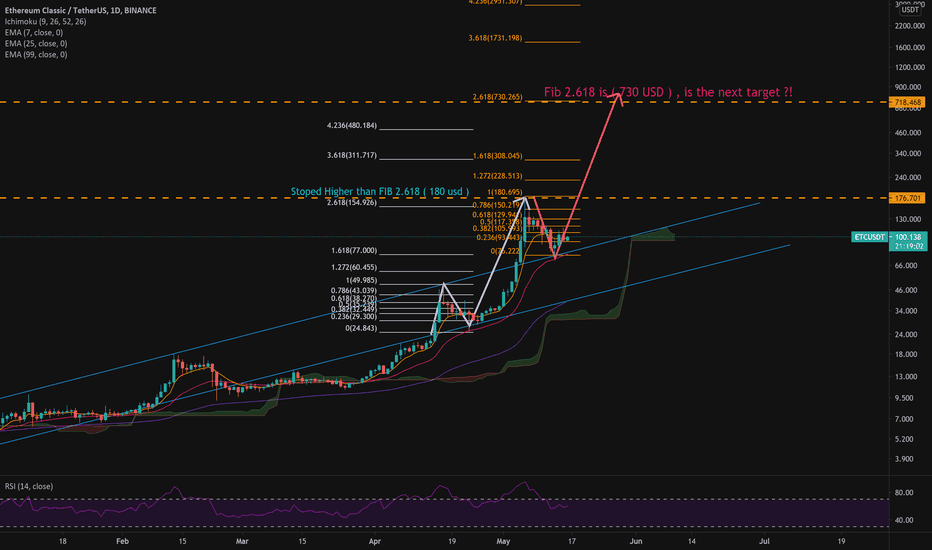Click 130.000 on the price axis
This screenshot has width=932, height=550.
pos(909,219)
